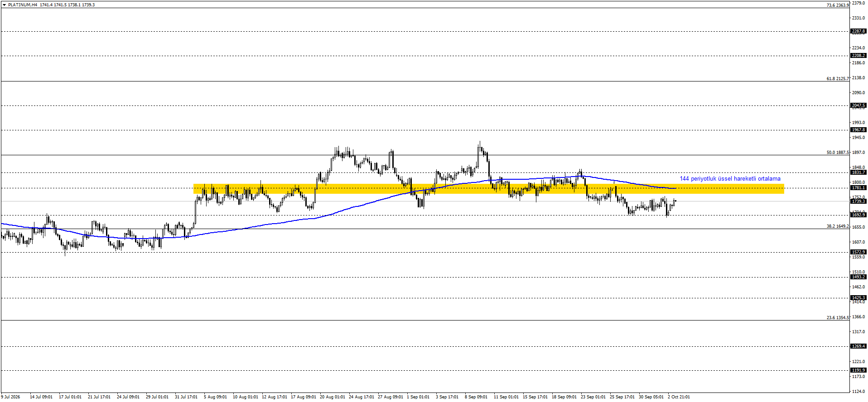Select the 1572.9 price level tag
Screen dimensions: 868x402
click(x=858, y=252)
